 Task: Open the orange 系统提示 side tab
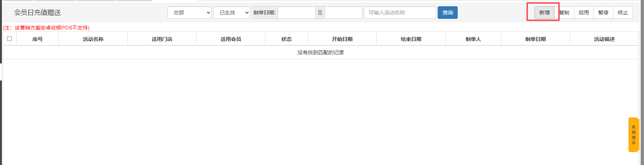point(633,135)
